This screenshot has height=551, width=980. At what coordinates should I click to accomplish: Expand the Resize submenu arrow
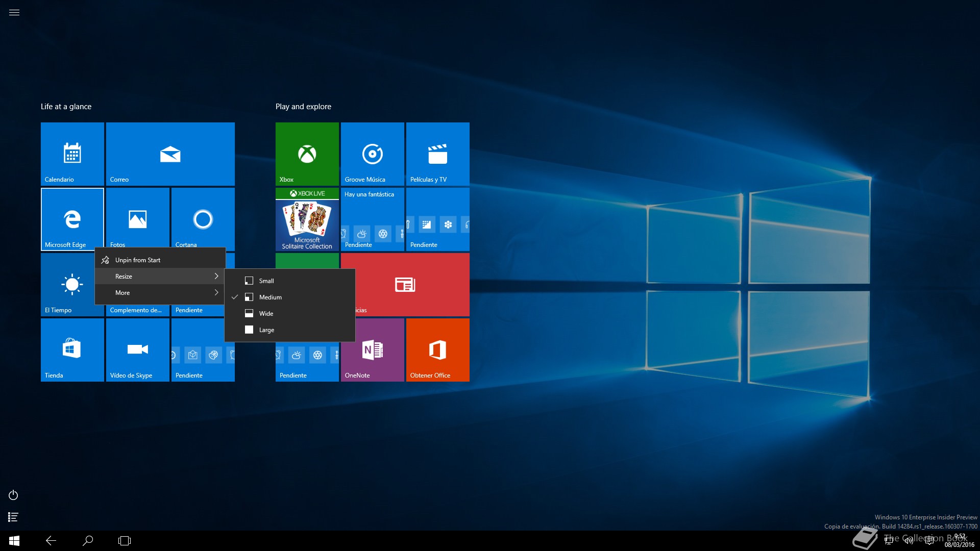[216, 277]
